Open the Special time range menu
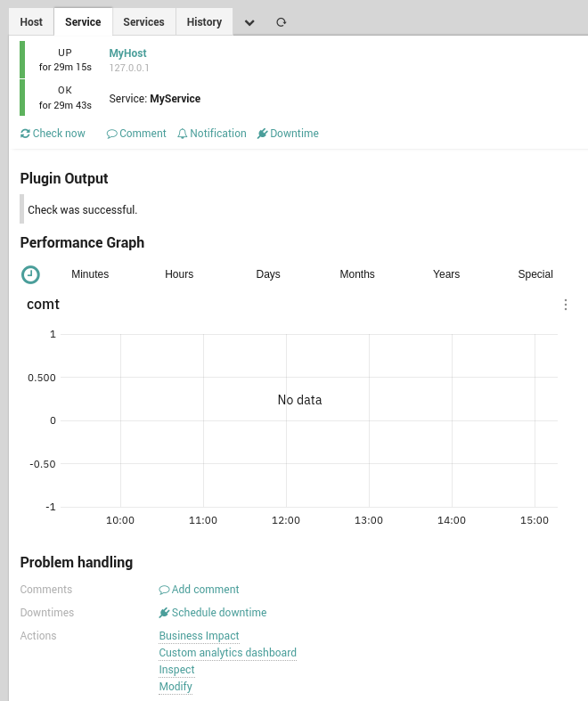588x701 pixels. (x=535, y=274)
